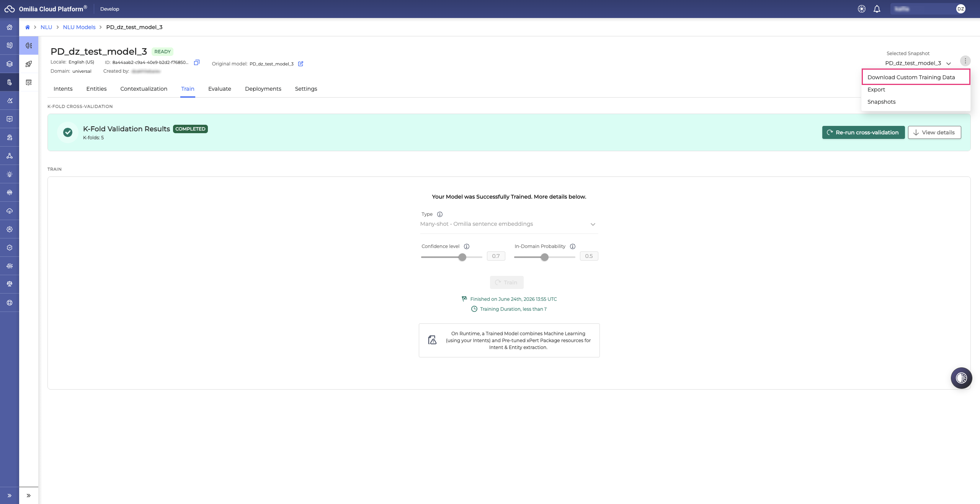The image size is (980, 504).
Task: Go to NLU Models breadcrumb link
Action: coord(79,27)
